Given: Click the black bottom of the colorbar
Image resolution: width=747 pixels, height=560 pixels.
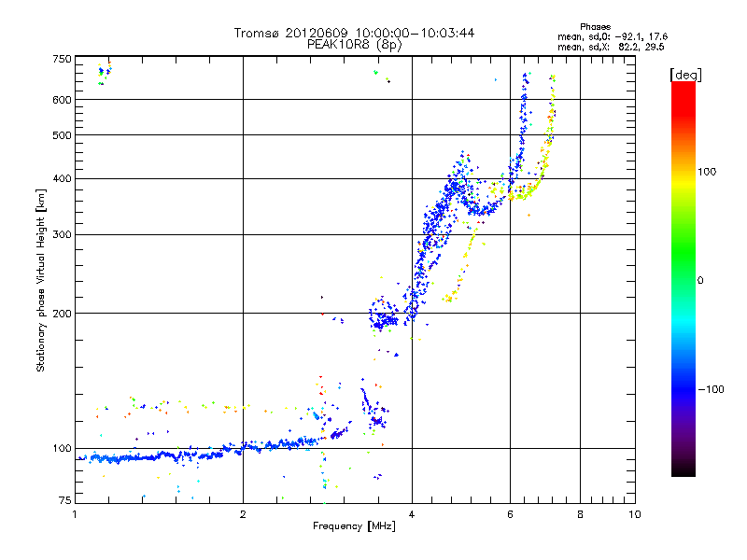Looking at the screenshot, I should (683, 471).
